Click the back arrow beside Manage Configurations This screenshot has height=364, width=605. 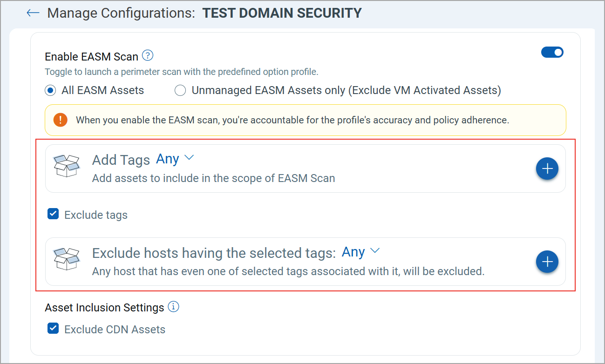(33, 13)
